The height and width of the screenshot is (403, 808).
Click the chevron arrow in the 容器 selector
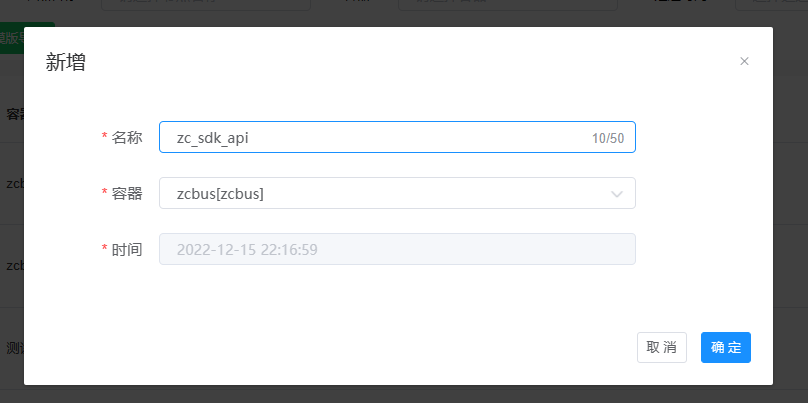[x=617, y=193]
